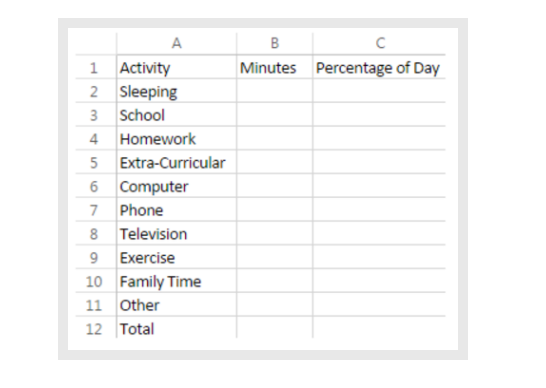Click the empty Minutes cell for School
546x388 pixels.
coord(275,115)
